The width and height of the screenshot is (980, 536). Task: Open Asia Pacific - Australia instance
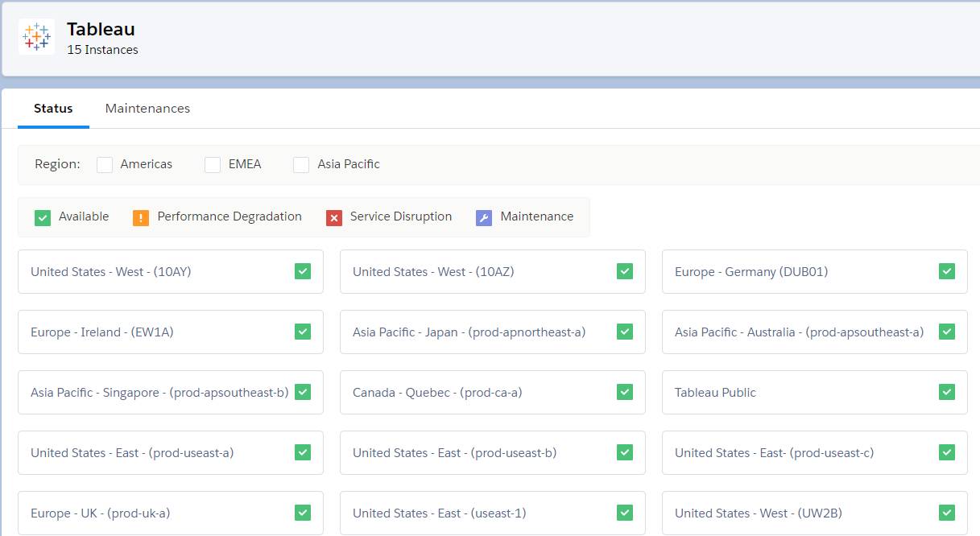[x=815, y=332]
